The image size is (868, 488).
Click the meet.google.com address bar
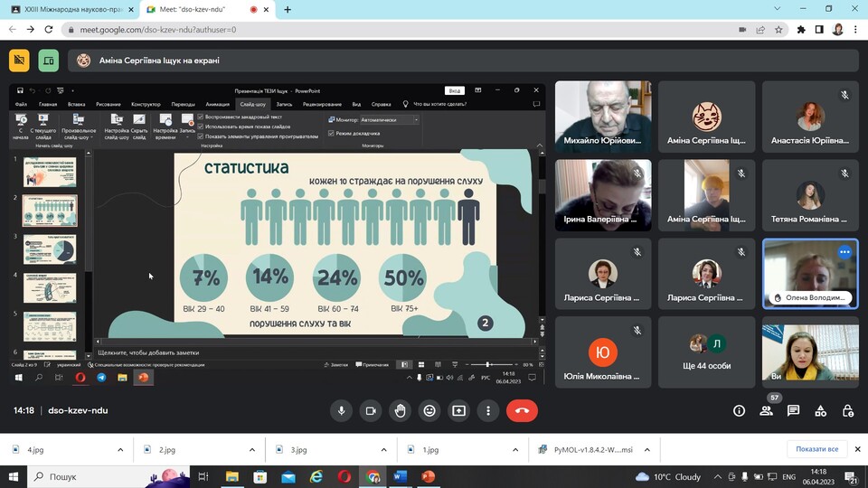[x=362, y=29]
